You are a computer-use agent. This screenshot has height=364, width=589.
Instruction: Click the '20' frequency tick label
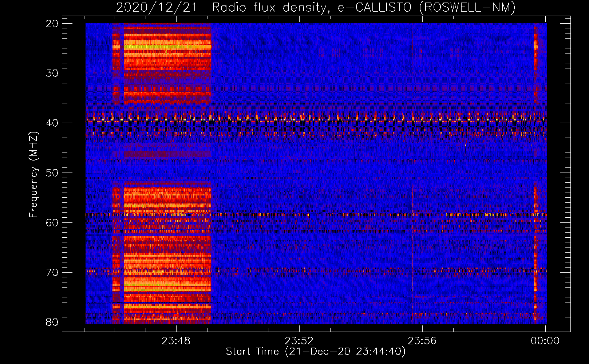coord(52,24)
